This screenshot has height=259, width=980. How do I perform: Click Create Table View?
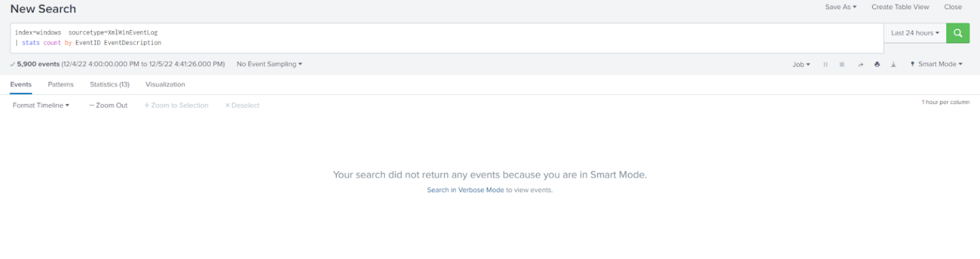point(900,7)
